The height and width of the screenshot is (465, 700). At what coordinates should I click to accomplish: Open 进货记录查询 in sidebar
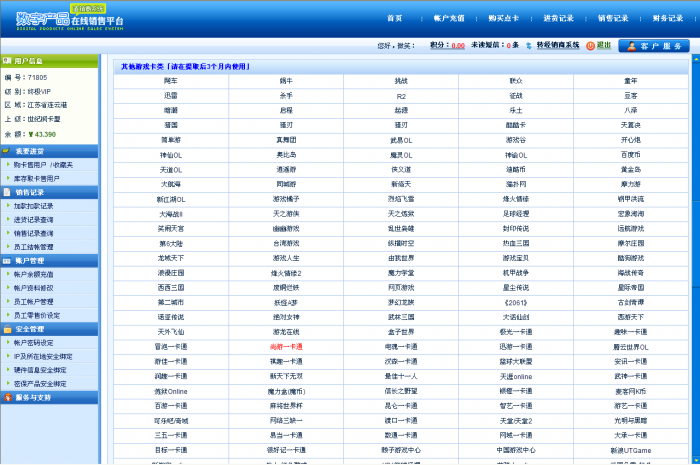33,220
